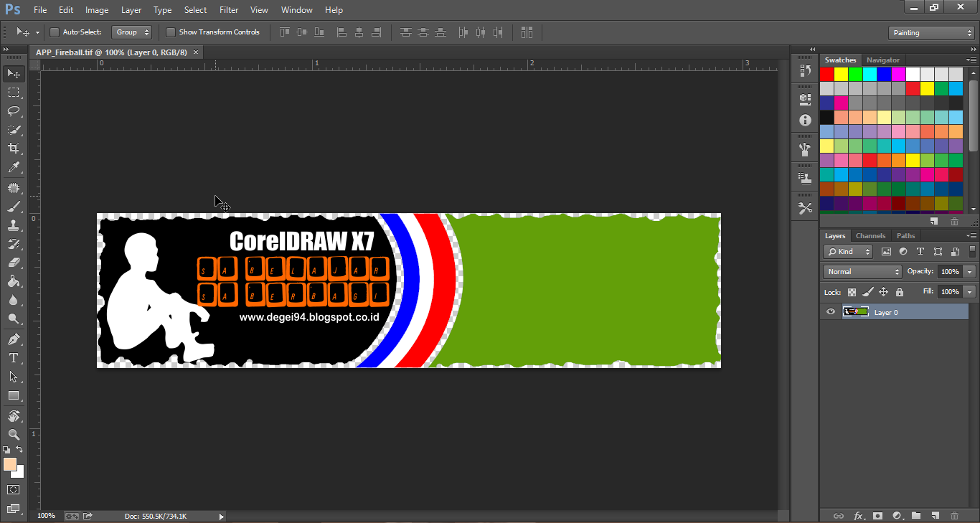Select the Eraser tool
The image size is (980, 523).
tap(14, 263)
